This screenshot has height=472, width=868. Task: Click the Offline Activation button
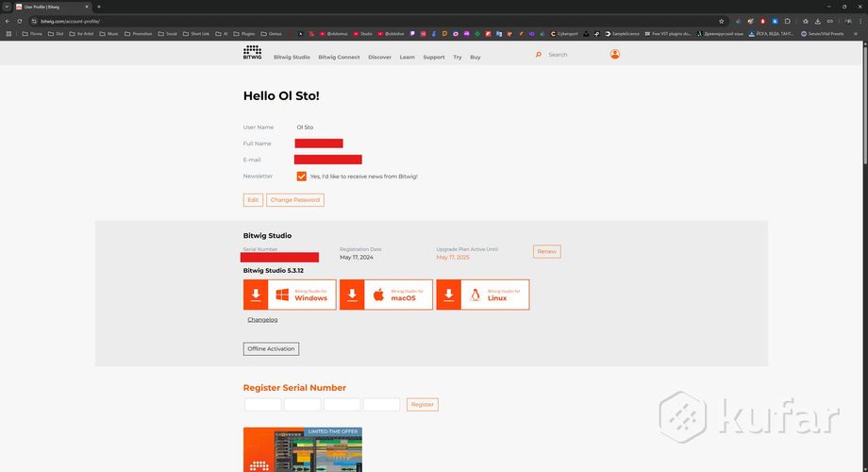tap(272, 349)
